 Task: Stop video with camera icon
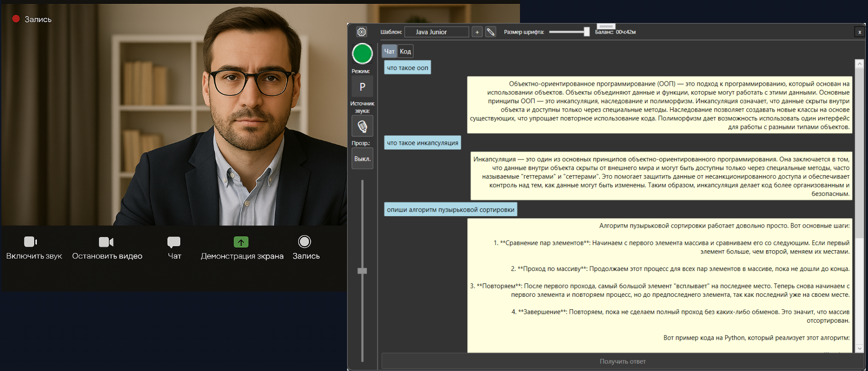(x=106, y=242)
